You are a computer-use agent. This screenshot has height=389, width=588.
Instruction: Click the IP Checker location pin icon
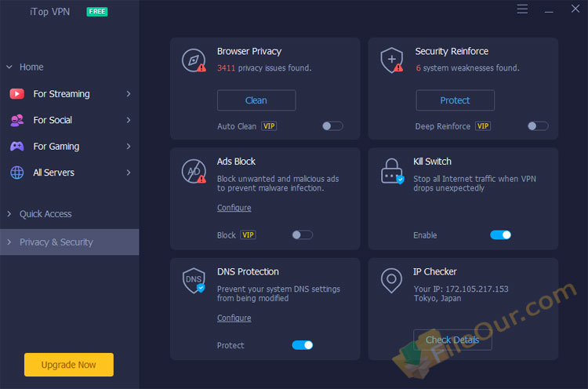pos(391,280)
